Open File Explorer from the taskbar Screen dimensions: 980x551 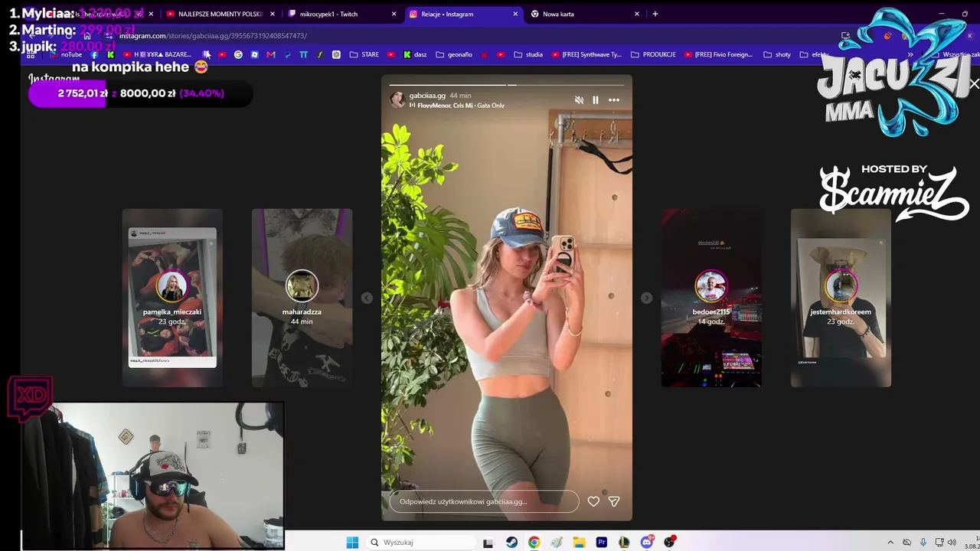pos(580,543)
